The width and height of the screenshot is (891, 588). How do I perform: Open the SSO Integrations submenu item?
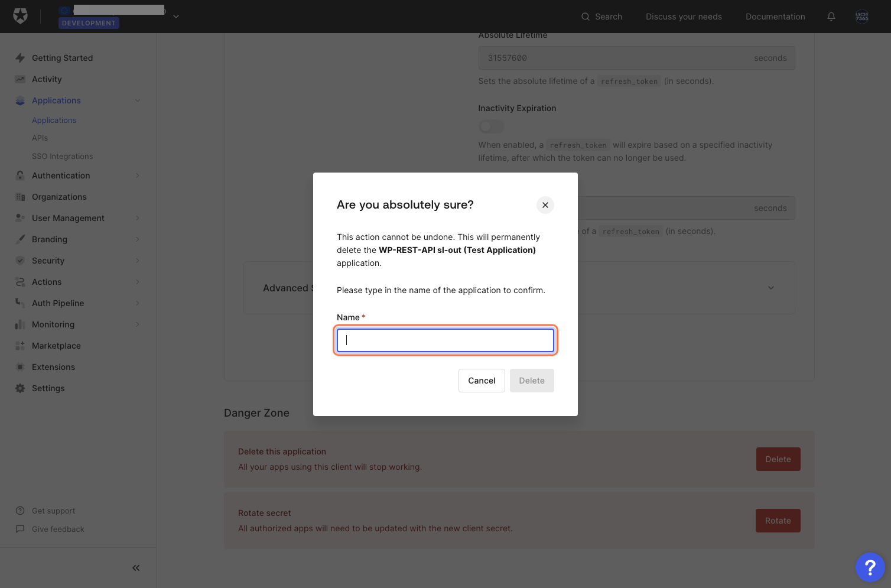point(63,156)
